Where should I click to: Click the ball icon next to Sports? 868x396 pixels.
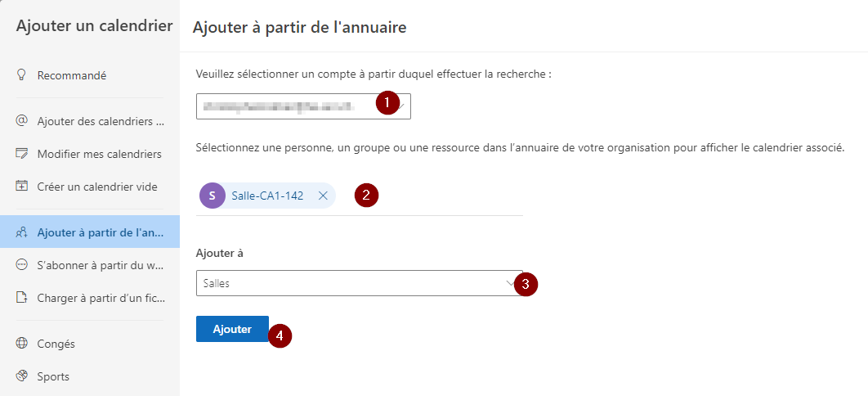pyautogui.click(x=21, y=376)
